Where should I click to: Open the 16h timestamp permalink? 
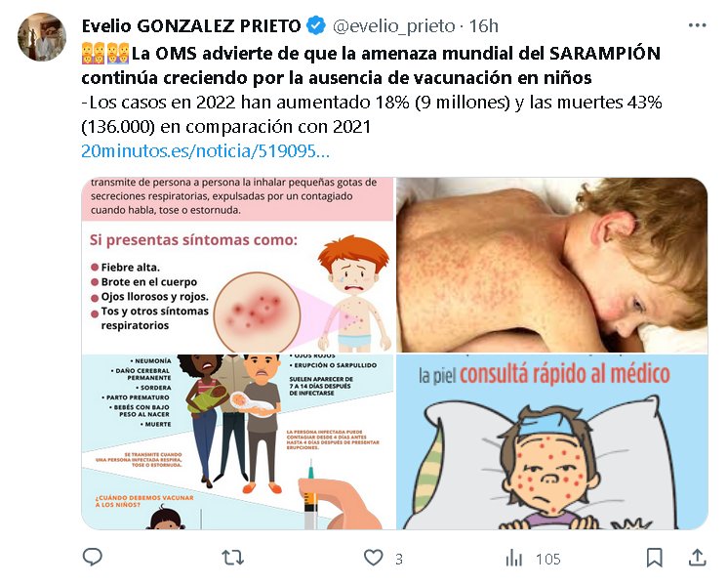(x=483, y=26)
